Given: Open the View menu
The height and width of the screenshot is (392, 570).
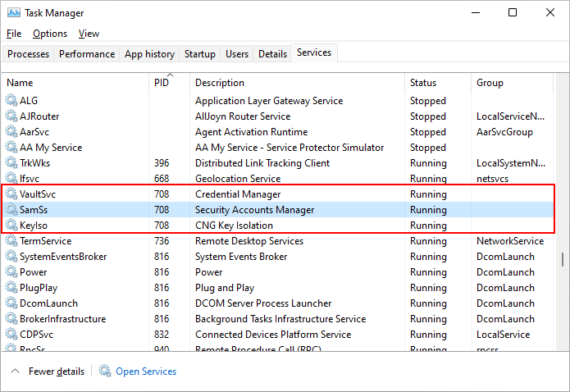Looking at the screenshot, I should [89, 34].
